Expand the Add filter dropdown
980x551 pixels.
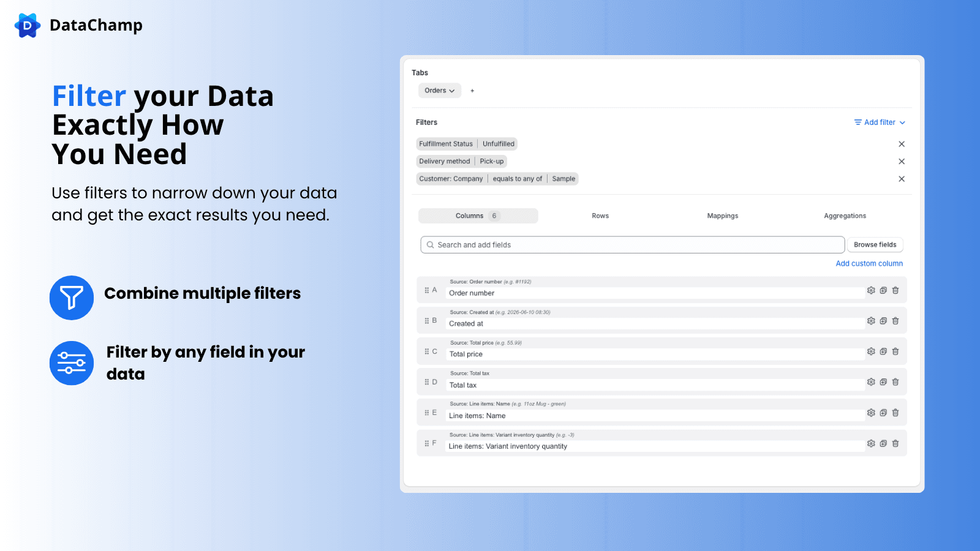tap(880, 122)
